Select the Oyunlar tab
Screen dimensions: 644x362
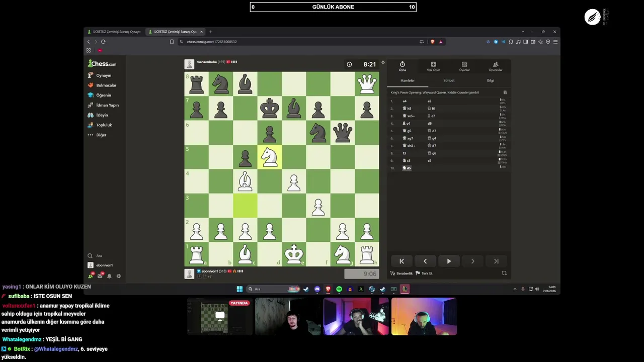[464, 66]
